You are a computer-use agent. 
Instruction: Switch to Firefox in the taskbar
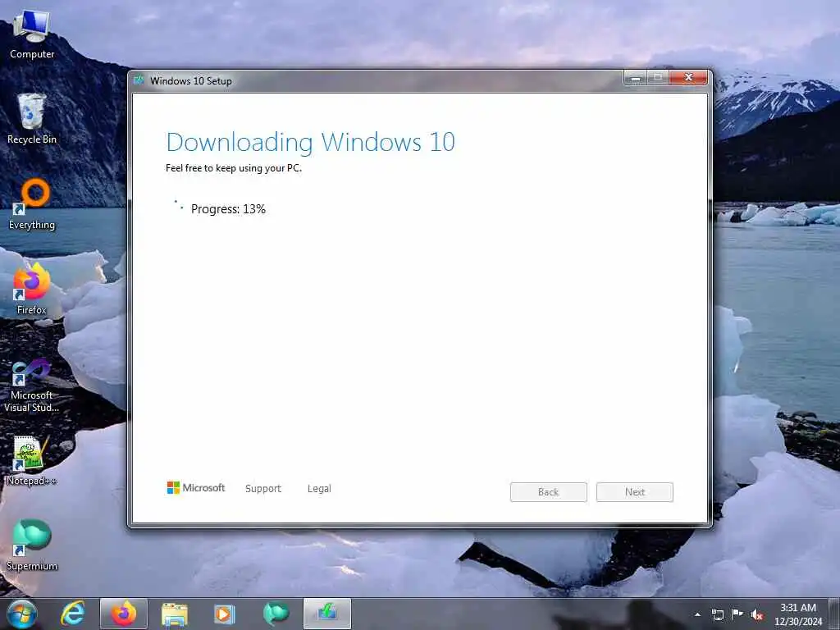tap(123, 614)
